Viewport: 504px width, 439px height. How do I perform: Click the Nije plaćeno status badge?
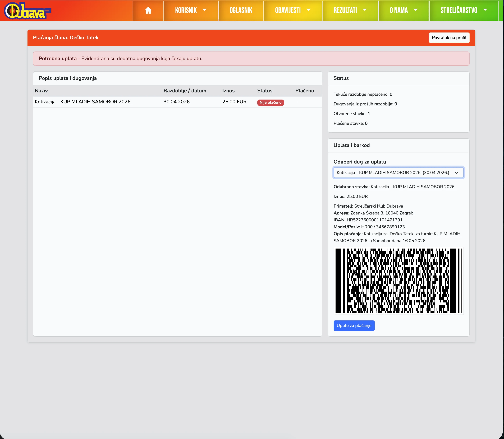click(x=270, y=102)
